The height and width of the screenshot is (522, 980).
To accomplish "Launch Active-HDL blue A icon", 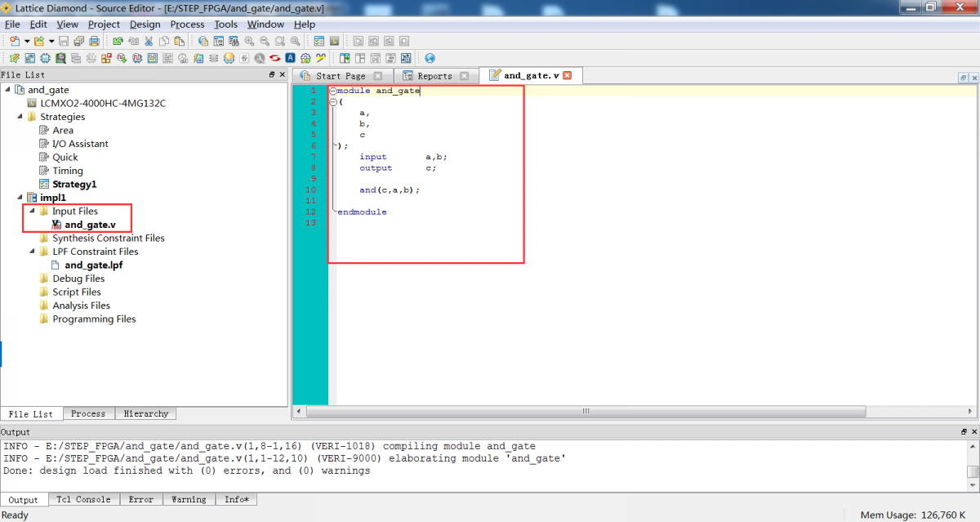I will click(291, 58).
